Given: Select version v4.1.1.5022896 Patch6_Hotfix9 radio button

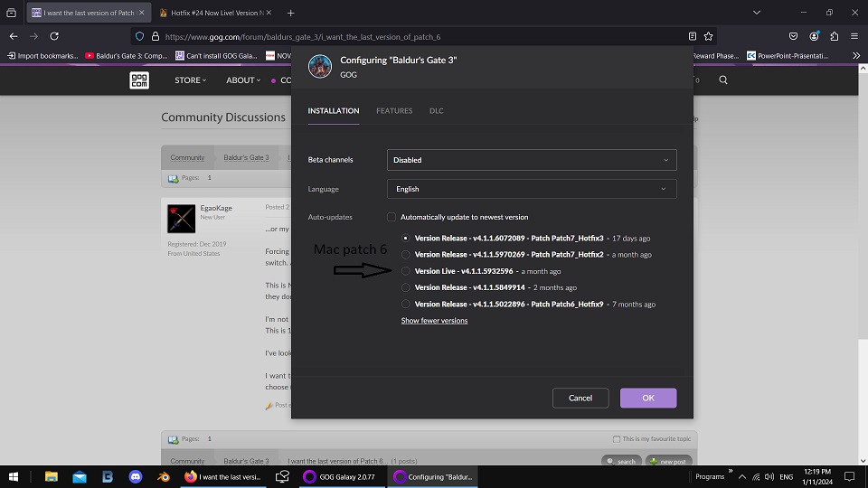Looking at the screenshot, I should (x=406, y=305).
